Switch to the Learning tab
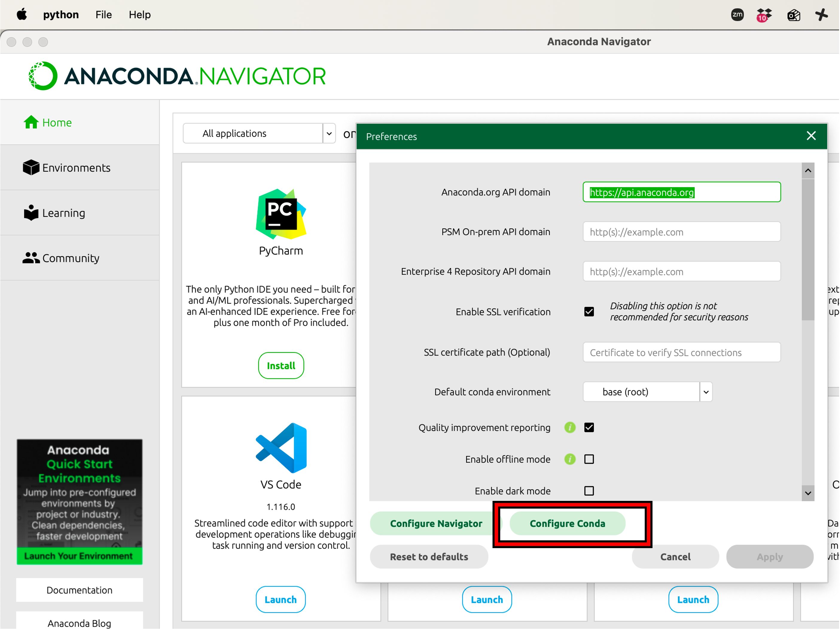Viewport: 840px width, 630px height. tap(80, 213)
